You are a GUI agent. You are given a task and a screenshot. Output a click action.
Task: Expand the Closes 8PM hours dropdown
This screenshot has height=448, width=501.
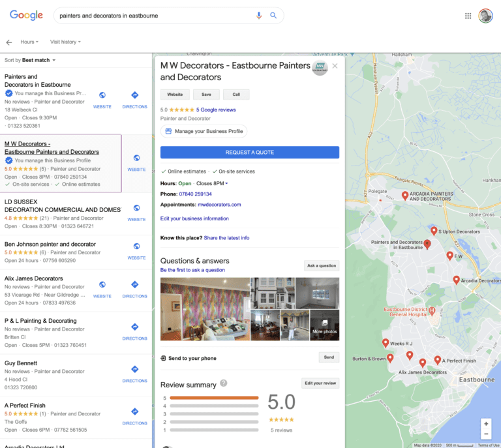[212, 183]
